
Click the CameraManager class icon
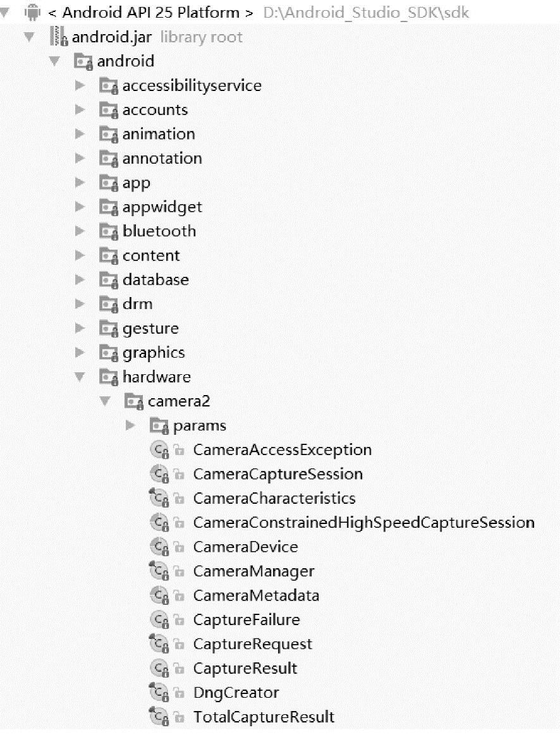point(159,572)
